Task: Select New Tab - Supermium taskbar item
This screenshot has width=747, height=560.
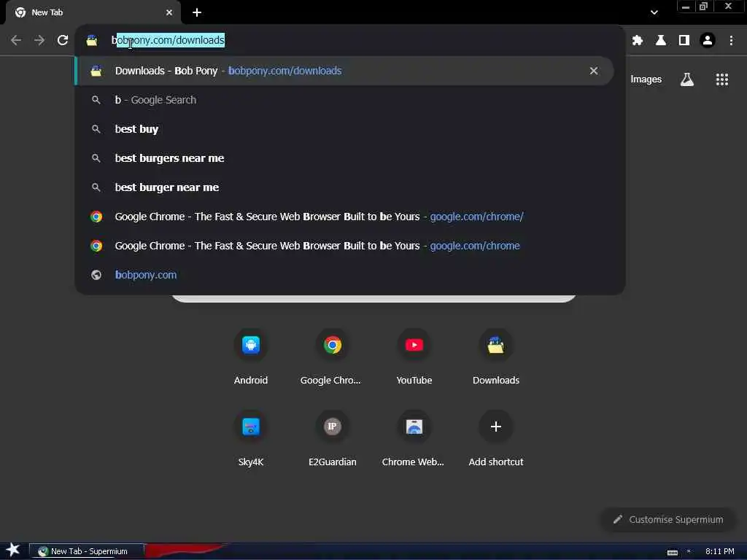Action: point(86,551)
